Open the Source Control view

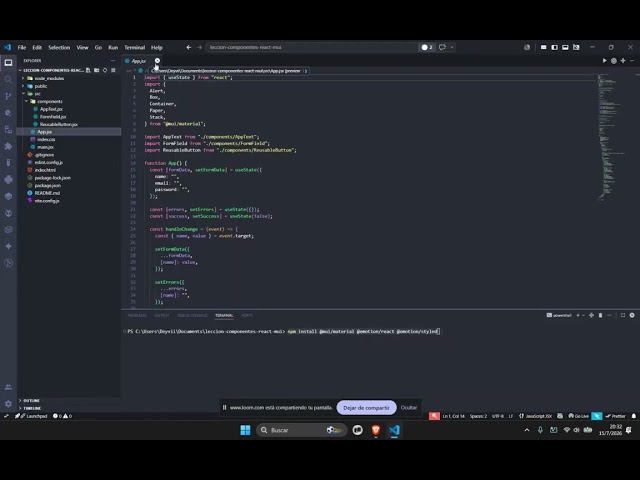pos(8,96)
